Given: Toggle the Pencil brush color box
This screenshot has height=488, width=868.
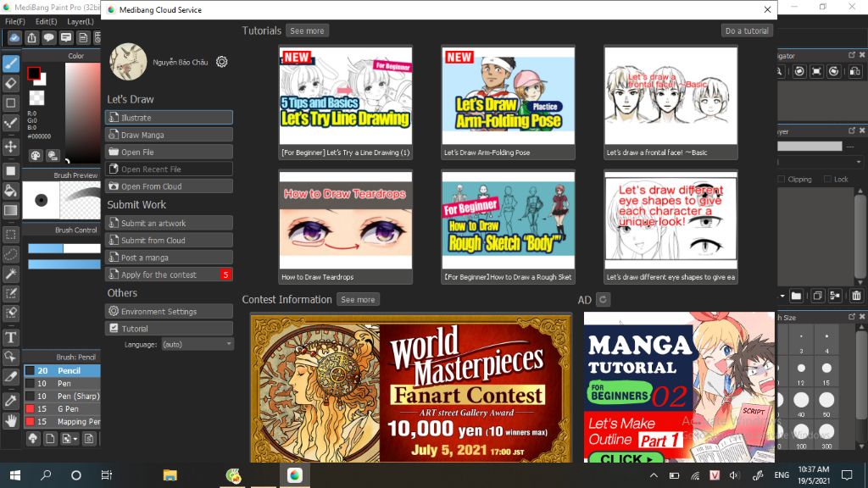Looking at the screenshot, I should coord(30,371).
